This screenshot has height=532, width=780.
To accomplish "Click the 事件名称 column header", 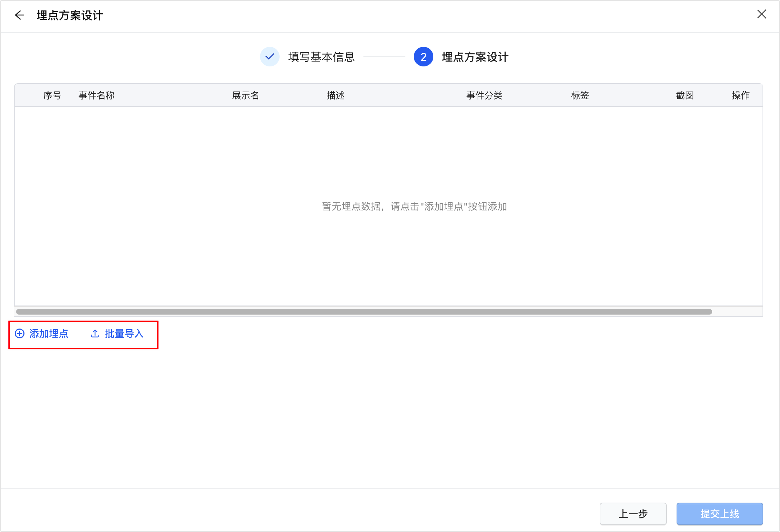I will click(x=96, y=95).
